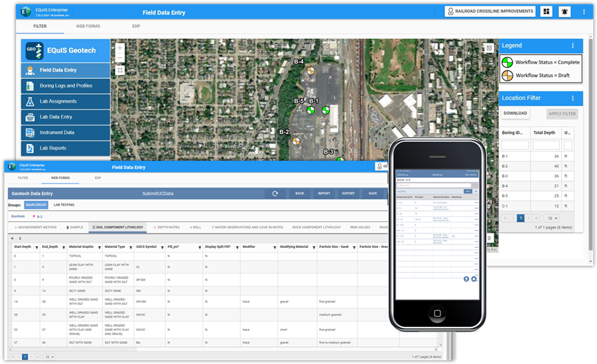Viewport: 597px width, 364px height.
Task: Switch to WEB FORMS tab in the back window
Action: click(88, 27)
